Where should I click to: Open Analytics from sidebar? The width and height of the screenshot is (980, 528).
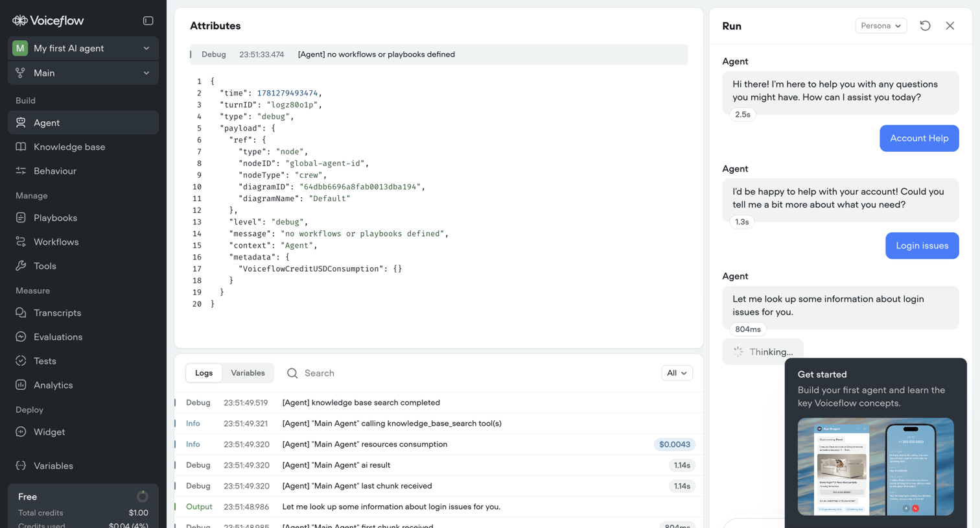pos(53,385)
